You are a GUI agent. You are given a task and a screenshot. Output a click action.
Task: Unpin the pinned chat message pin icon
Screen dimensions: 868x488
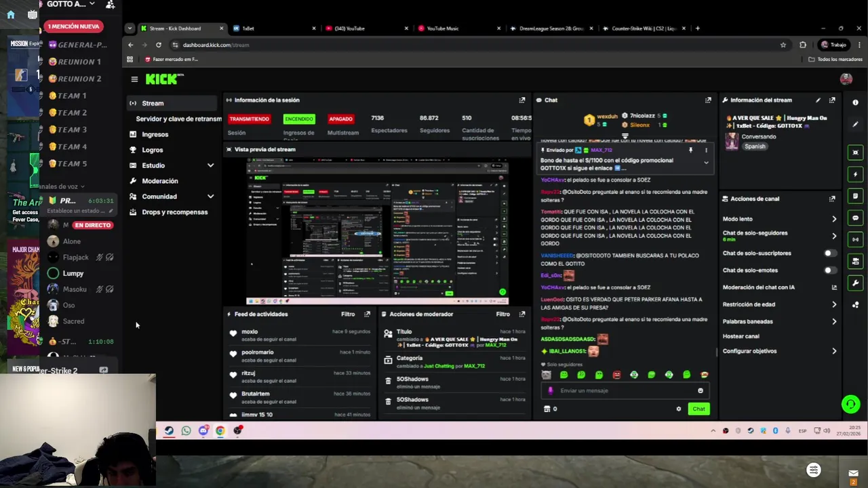[x=690, y=150]
